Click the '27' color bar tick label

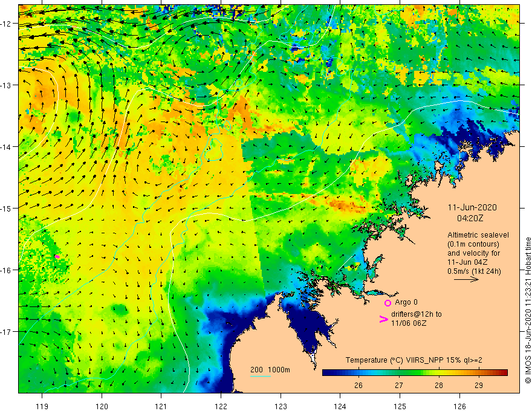398,385
